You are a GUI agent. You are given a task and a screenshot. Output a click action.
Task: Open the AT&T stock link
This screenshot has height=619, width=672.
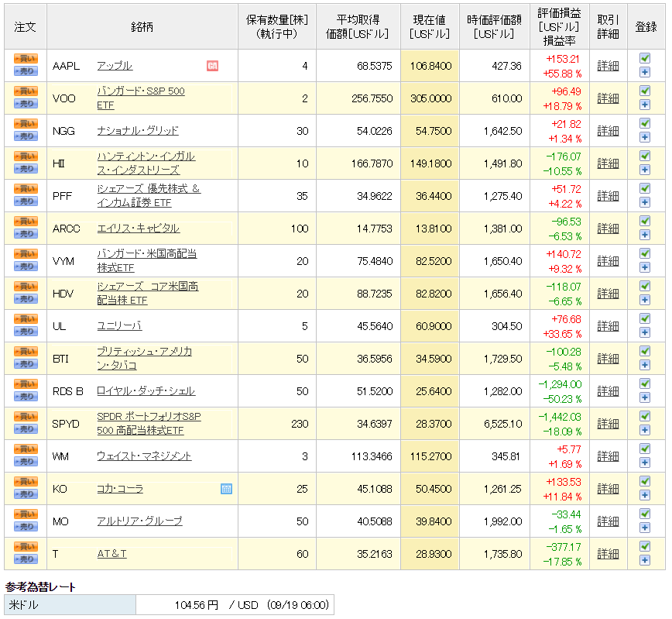click(111, 554)
